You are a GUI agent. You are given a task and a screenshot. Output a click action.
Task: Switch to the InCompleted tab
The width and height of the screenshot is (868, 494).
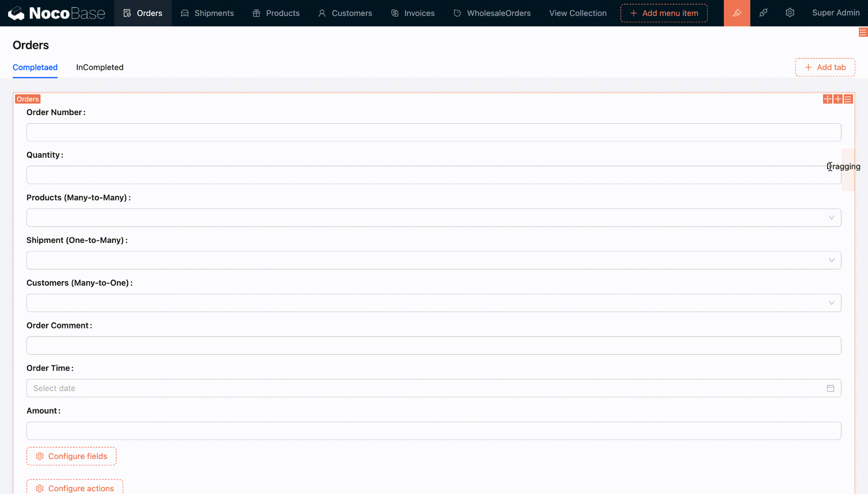(x=100, y=67)
